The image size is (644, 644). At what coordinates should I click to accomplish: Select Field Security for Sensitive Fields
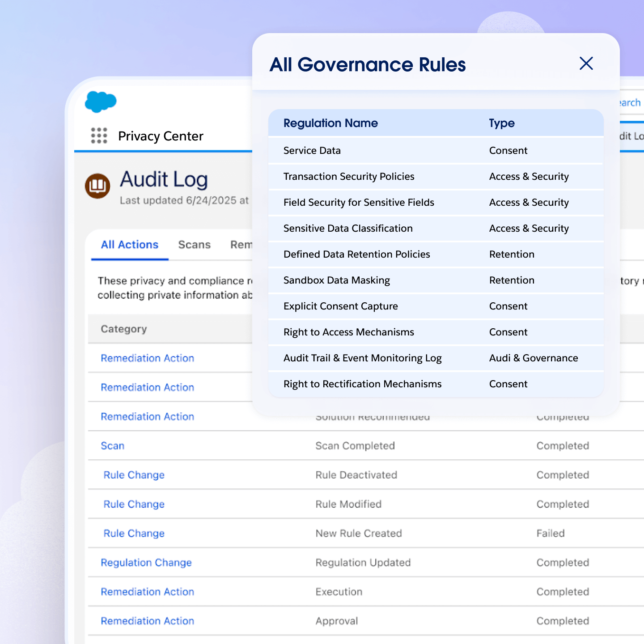436,202
